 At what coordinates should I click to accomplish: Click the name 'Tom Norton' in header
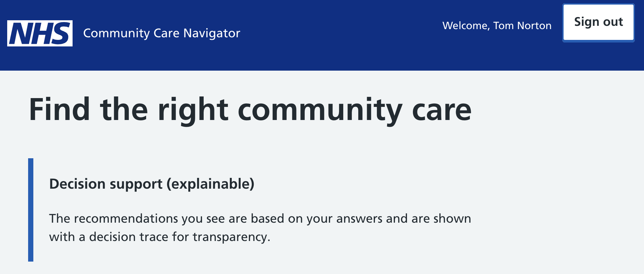click(522, 26)
